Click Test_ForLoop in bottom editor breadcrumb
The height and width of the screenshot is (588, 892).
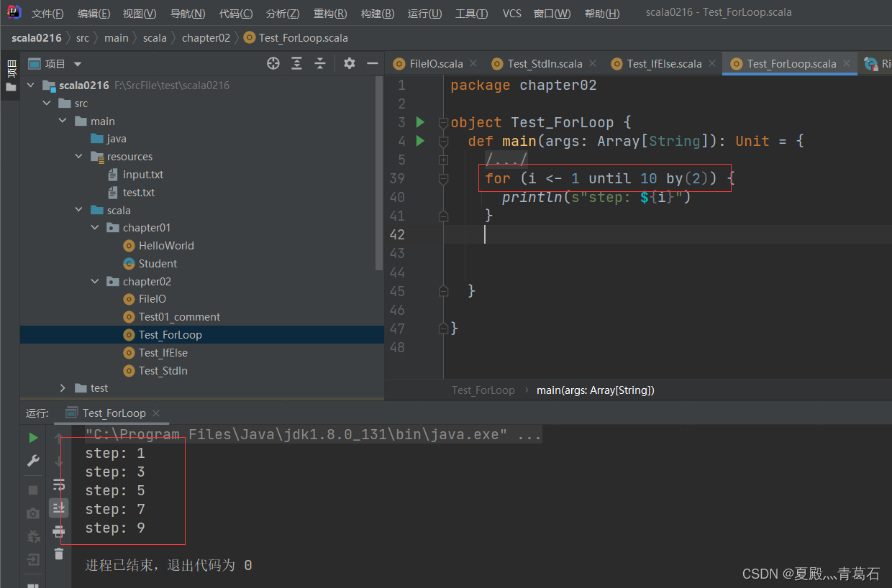[x=483, y=390]
